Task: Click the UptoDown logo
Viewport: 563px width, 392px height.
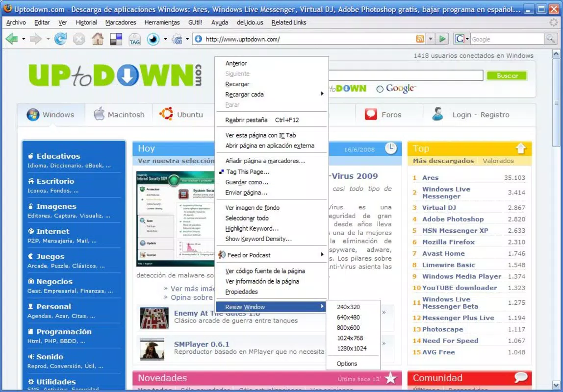Action: (x=115, y=75)
